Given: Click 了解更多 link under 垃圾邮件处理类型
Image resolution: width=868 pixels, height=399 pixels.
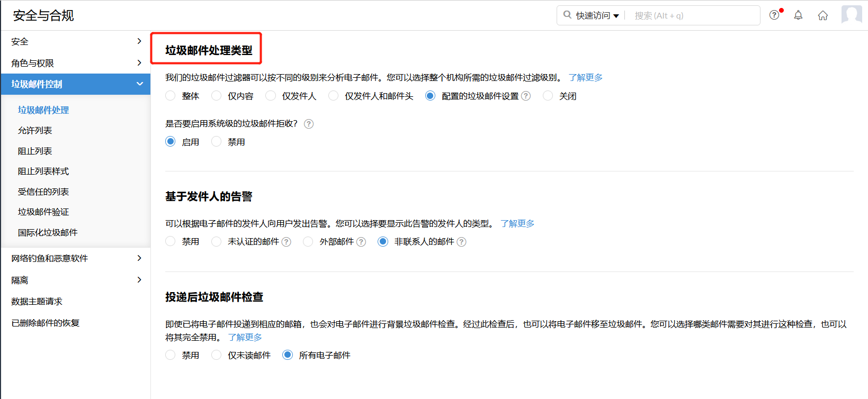Looking at the screenshot, I should 585,77.
